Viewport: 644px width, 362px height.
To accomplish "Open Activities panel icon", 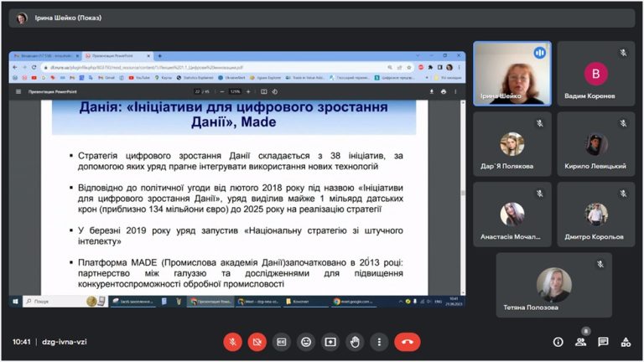I will (x=626, y=342).
